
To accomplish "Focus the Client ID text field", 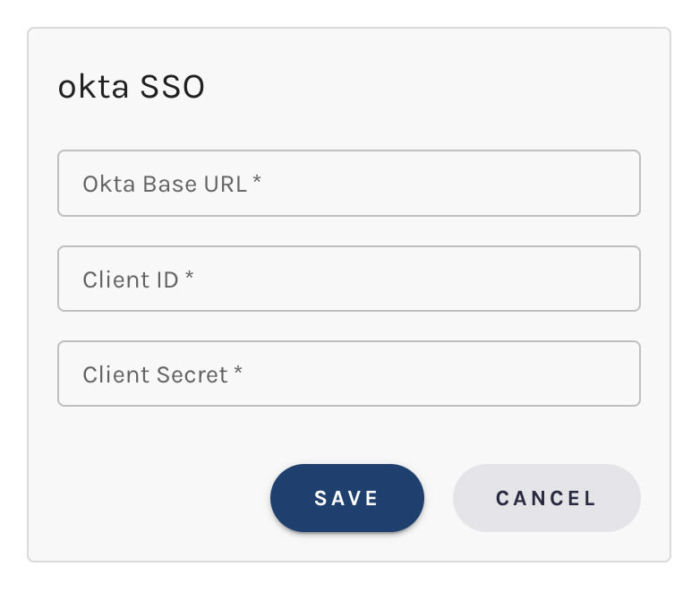I will [x=349, y=279].
